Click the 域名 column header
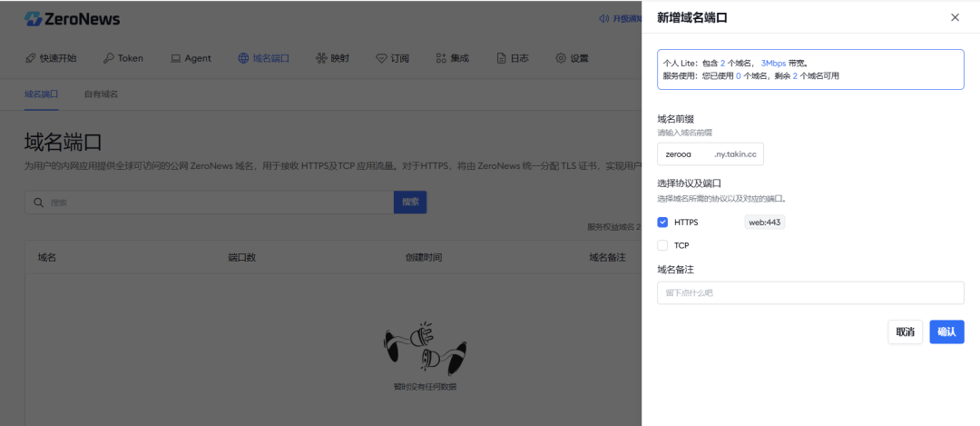The image size is (980, 426). point(47,257)
